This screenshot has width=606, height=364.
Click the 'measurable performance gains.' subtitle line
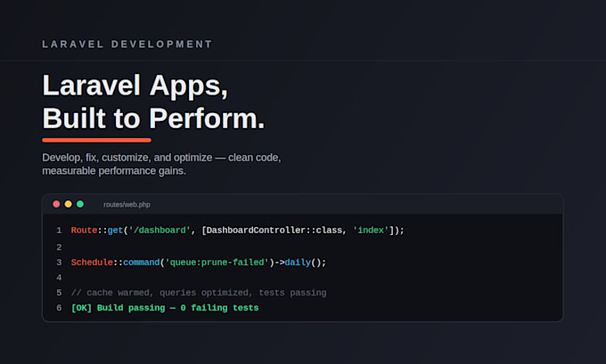pyautogui.click(x=114, y=171)
